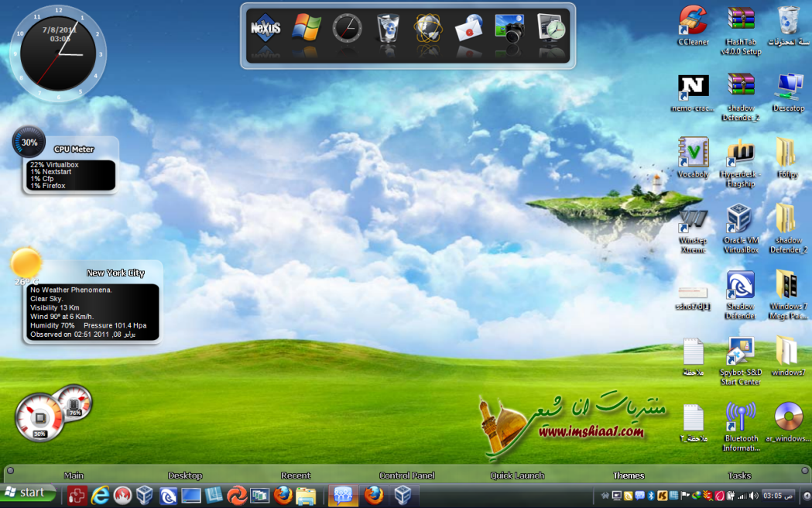
Task: Click the New York City weather widget title
Action: pyautogui.click(x=115, y=273)
